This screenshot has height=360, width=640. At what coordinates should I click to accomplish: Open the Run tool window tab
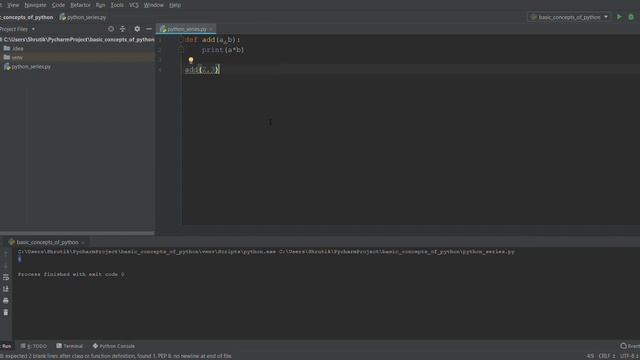[6, 346]
